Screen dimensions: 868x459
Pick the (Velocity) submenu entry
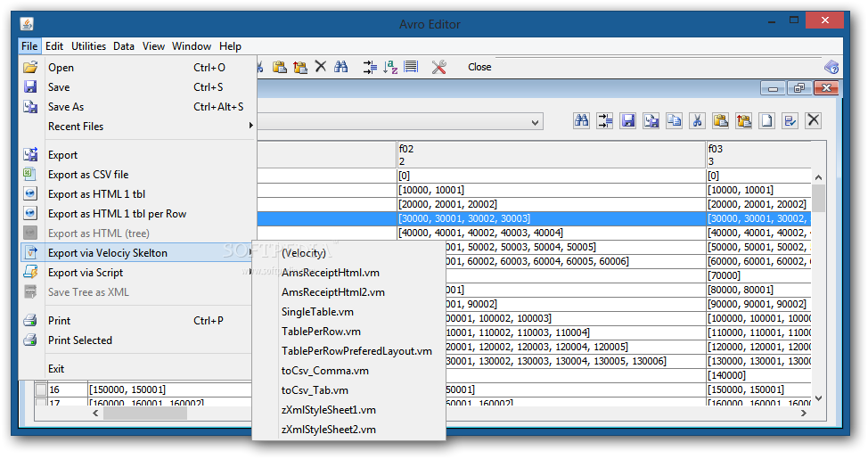(348, 253)
